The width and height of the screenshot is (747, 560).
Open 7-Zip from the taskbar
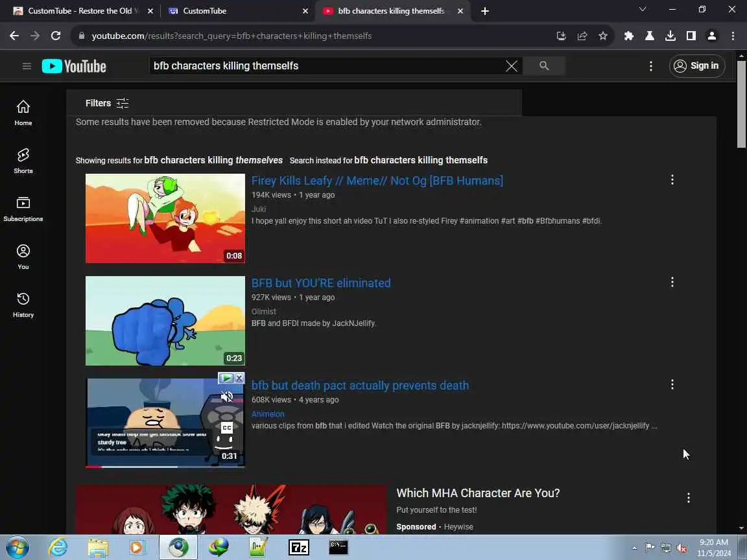point(299,548)
